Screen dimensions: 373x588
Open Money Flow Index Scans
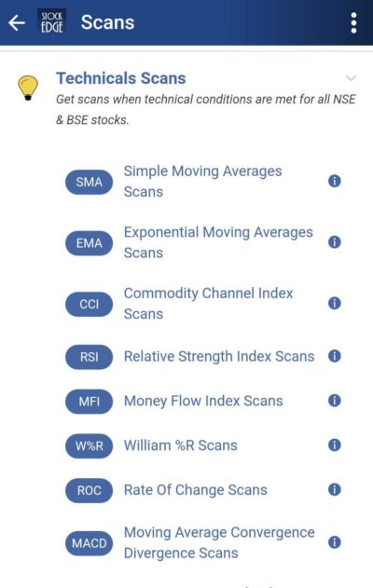coord(203,401)
